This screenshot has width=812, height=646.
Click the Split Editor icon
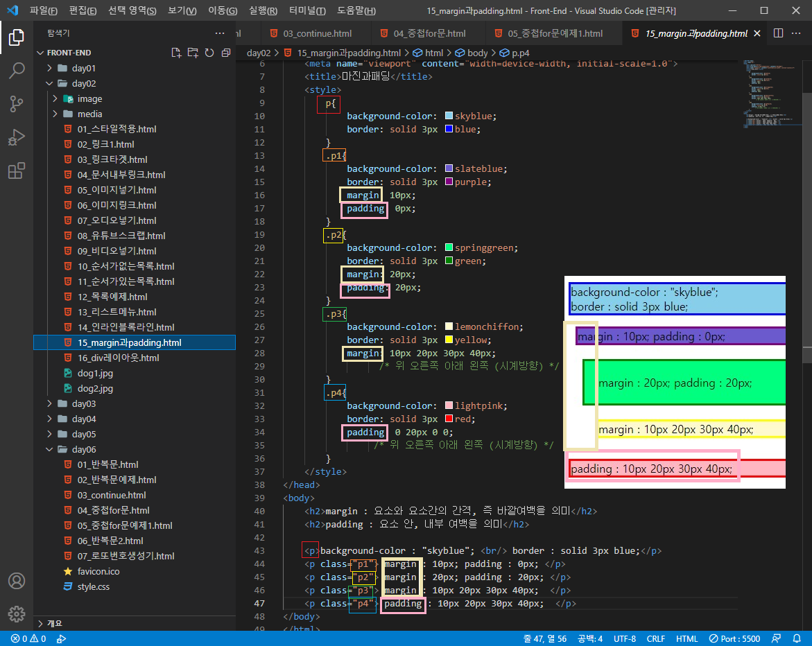(778, 33)
